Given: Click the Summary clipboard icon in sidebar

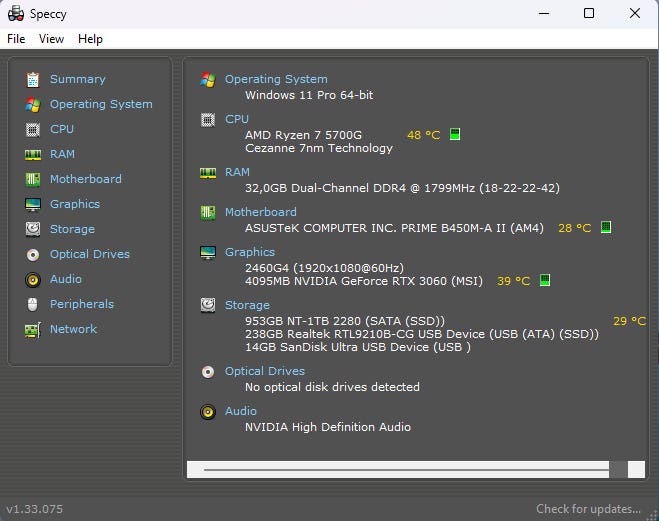Looking at the screenshot, I should tap(33, 79).
